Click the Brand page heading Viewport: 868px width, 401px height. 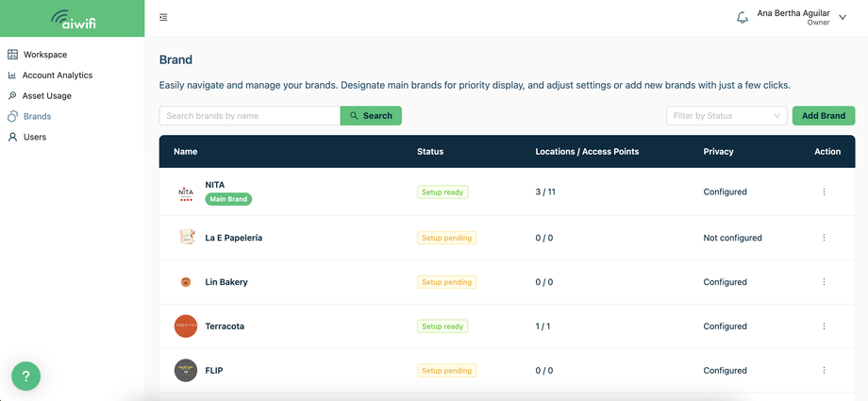tap(176, 59)
